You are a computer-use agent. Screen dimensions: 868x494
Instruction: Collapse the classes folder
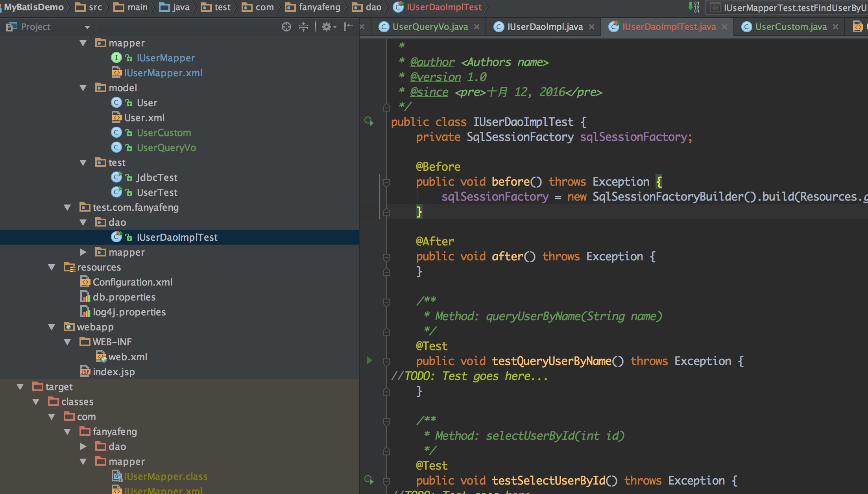click(x=36, y=402)
